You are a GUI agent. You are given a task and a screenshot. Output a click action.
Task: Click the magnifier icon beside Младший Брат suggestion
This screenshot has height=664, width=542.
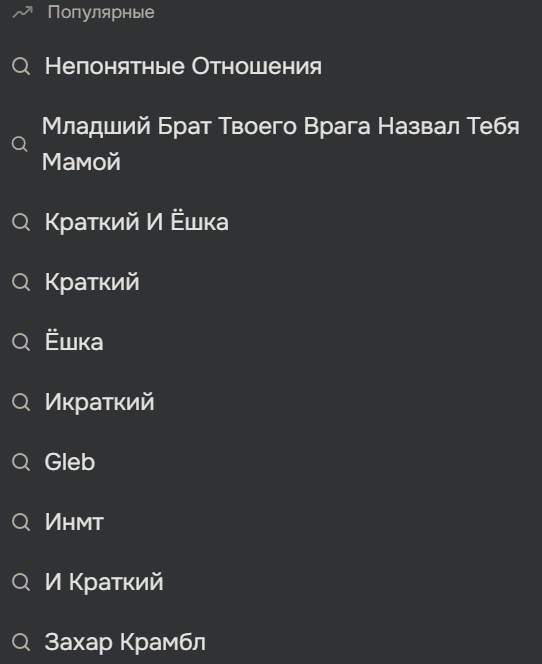coord(19,144)
